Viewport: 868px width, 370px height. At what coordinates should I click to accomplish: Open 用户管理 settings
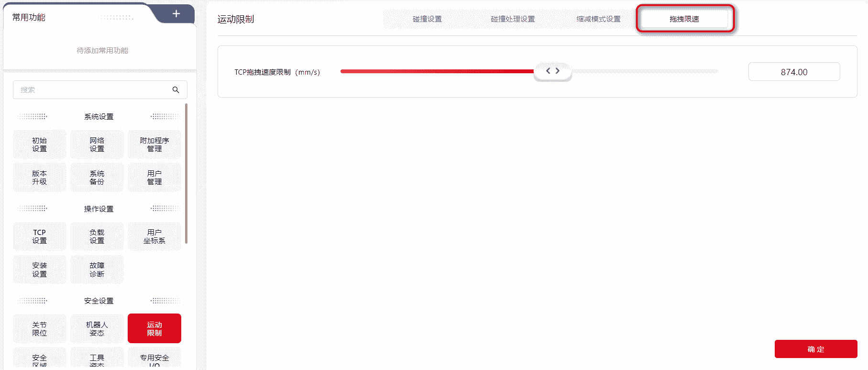[x=154, y=178]
